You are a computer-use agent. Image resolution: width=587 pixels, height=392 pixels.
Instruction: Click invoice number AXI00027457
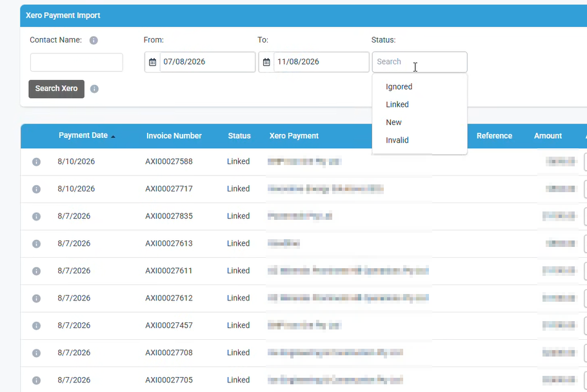coord(169,326)
